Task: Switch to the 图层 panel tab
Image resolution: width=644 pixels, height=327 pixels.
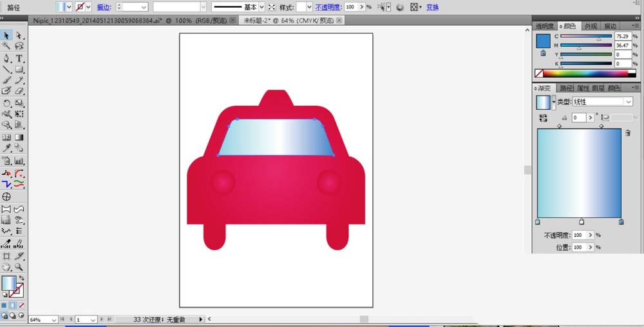Action: click(598, 88)
